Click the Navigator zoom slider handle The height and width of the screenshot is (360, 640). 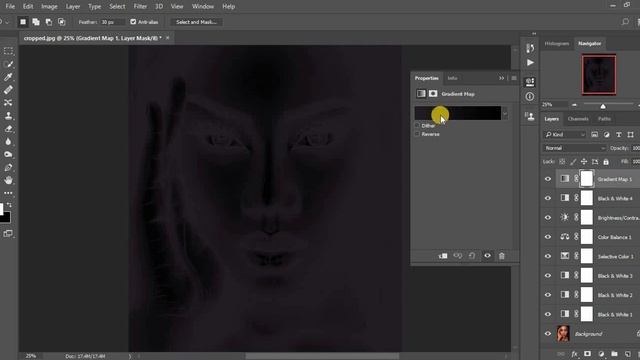coord(603,106)
